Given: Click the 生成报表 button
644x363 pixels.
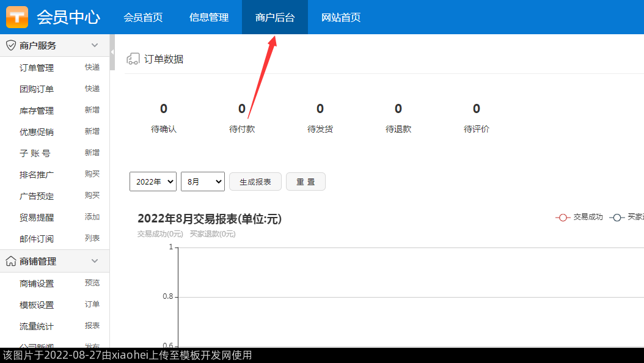Looking at the screenshot, I should 255,182.
